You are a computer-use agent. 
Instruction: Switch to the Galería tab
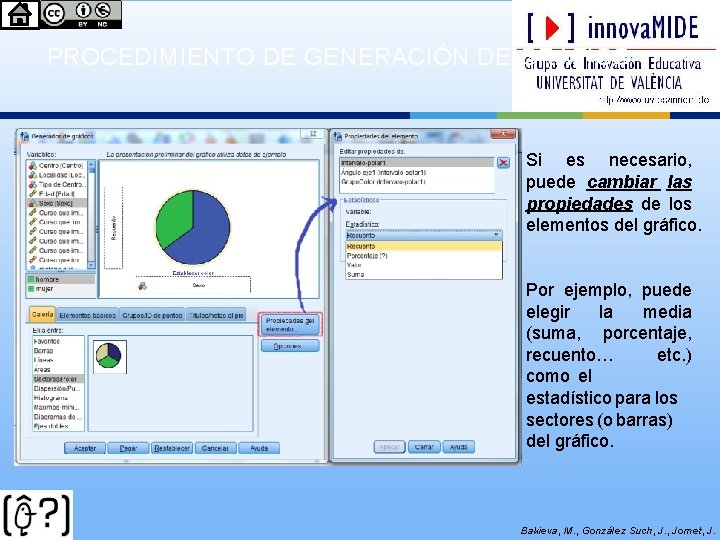click(42, 315)
